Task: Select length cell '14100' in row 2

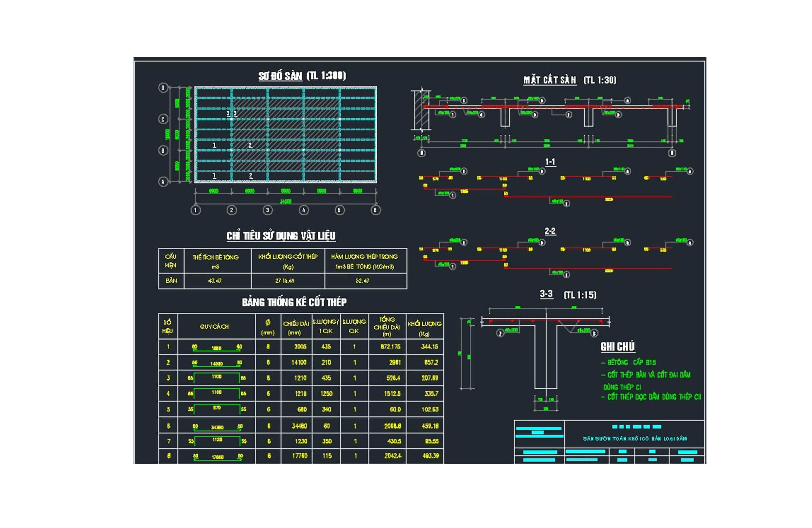Action: pos(299,362)
